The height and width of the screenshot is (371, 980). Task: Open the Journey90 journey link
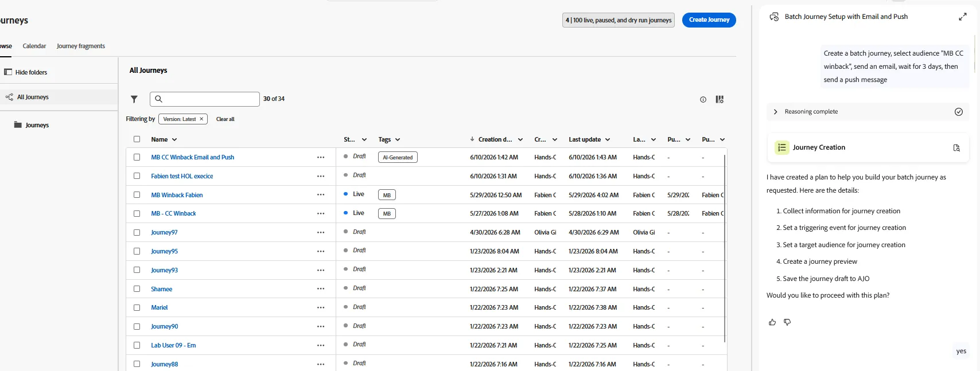point(165,326)
